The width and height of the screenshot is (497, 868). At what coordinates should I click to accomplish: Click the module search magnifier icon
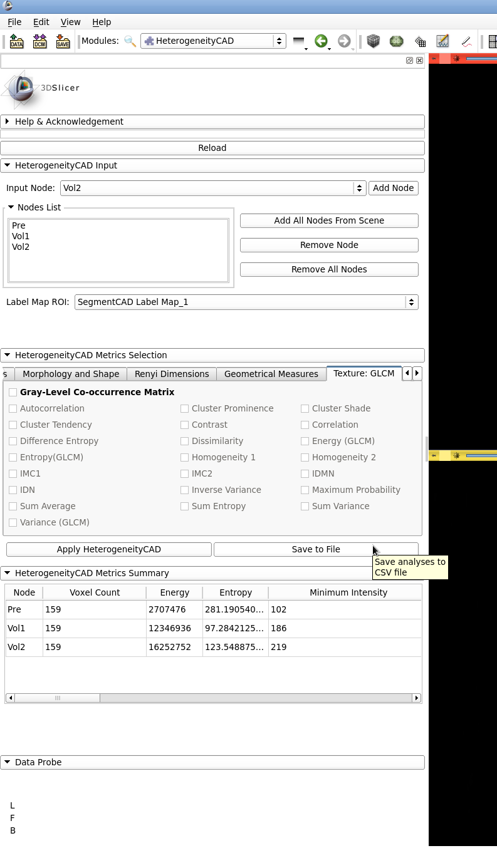click(130, 41)
